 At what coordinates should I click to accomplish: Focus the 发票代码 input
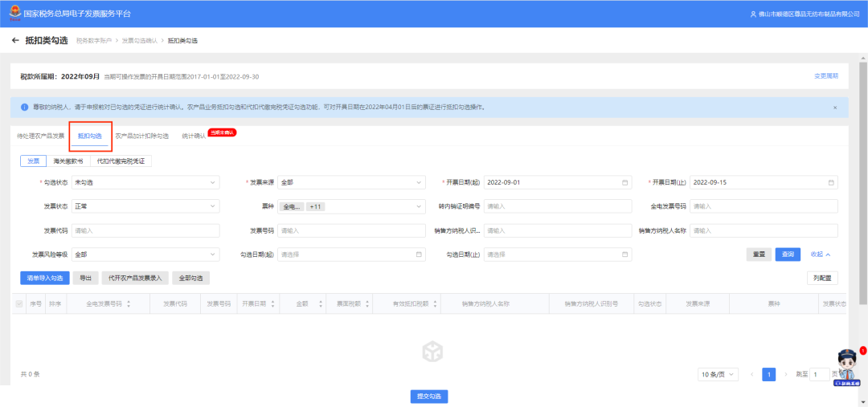[145, 230]
